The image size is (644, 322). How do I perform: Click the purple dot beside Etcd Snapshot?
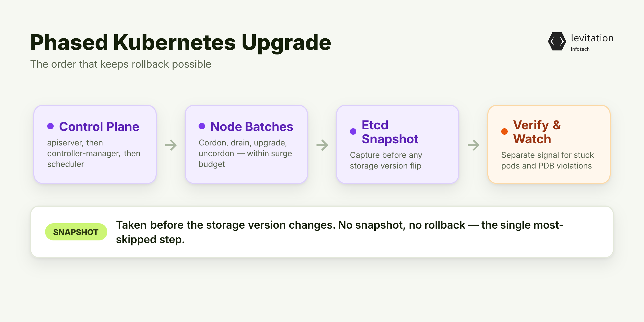tap(353, 131)
